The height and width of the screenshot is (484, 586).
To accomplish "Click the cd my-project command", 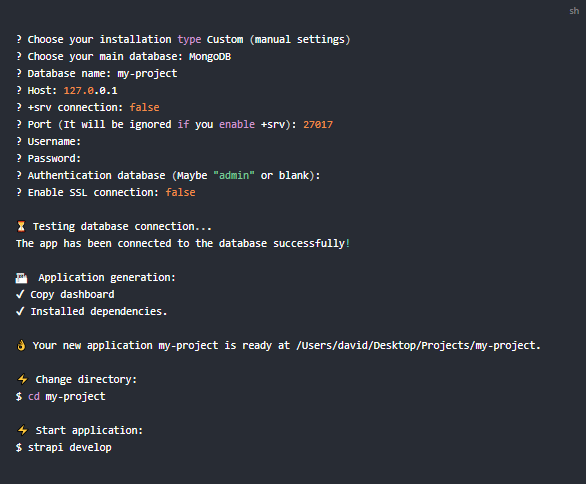I will tap(67, 397).
